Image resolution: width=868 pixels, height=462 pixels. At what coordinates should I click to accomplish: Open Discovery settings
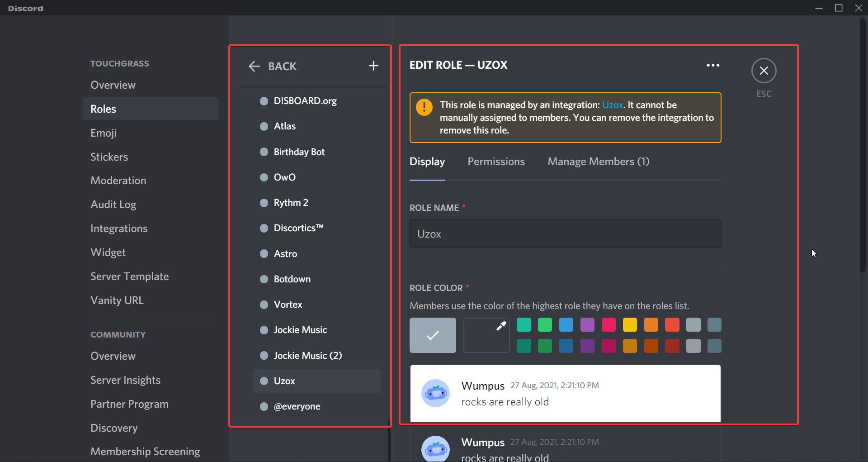tap(151, 428)
